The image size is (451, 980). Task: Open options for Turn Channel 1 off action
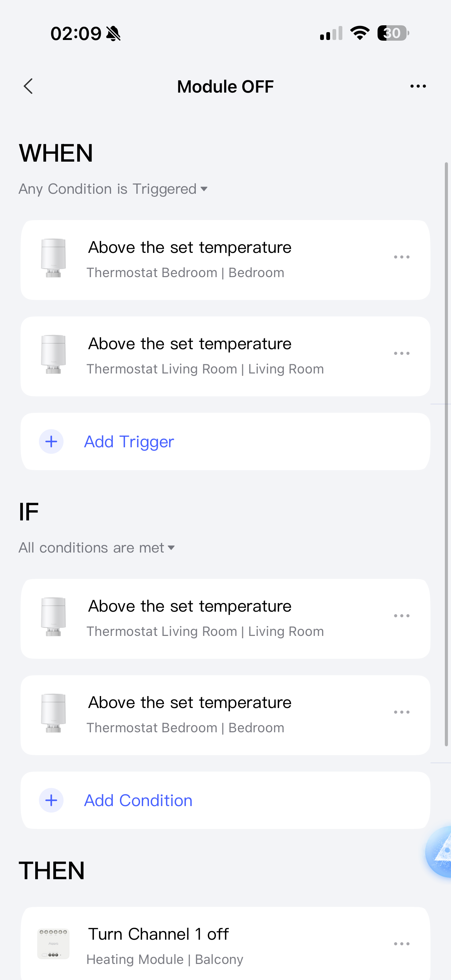tap(401, 944)
